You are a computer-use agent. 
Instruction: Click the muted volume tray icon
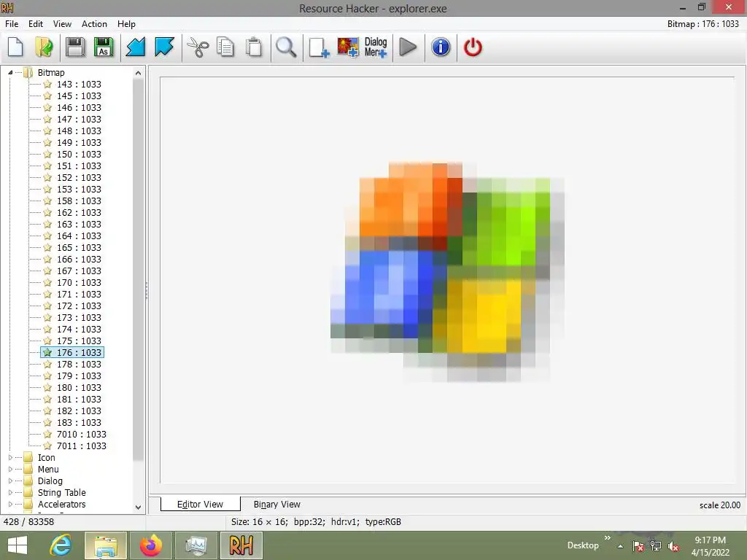pos(673,546)
